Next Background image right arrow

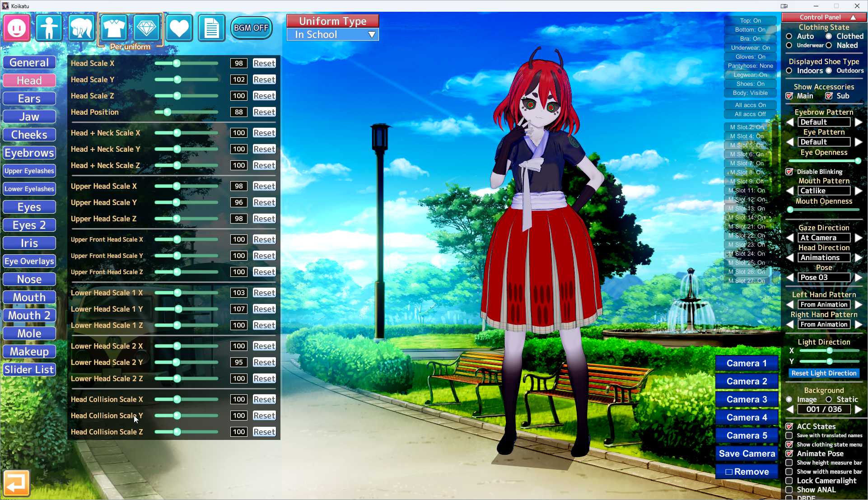pyautogui.click(x=859, y=409)
